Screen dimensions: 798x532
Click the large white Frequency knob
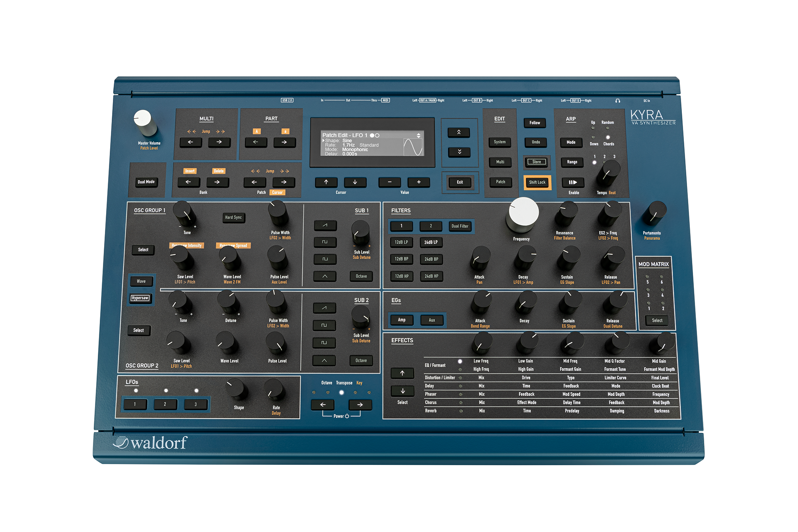pyautogui.click(x=523, y=215)
